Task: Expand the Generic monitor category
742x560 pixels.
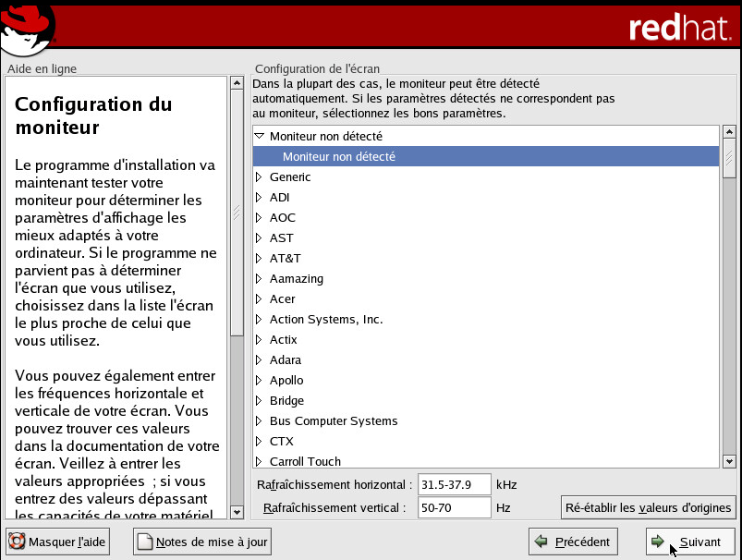Action: coord(260,177)
